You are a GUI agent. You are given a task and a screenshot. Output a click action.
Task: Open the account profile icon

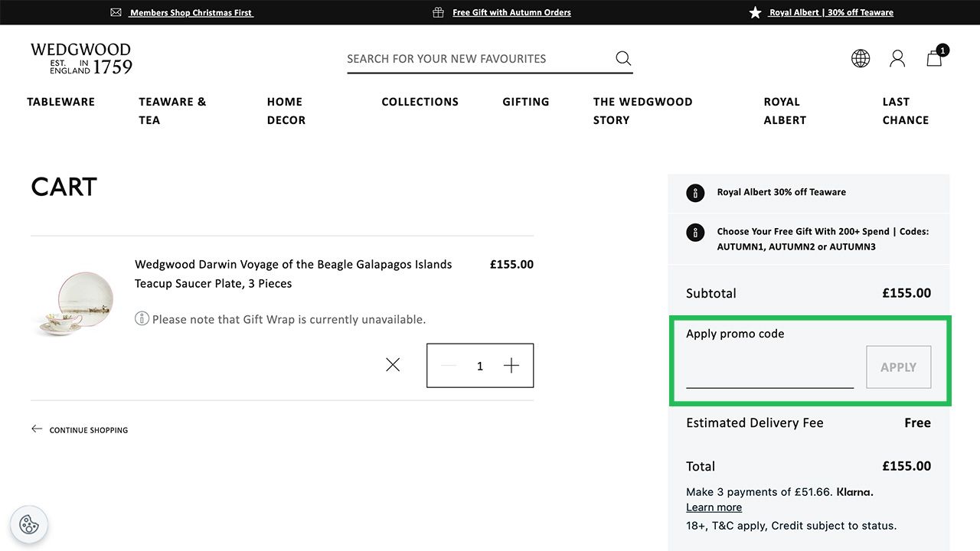click(897, 58)
